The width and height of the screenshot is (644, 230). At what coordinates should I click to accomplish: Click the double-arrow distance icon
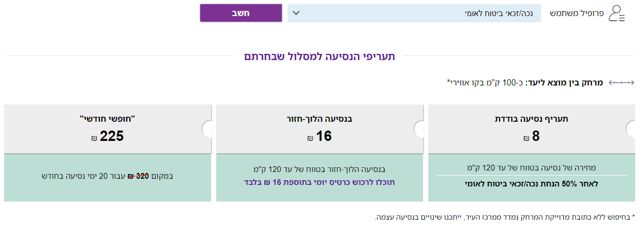(x=621, y=83)
